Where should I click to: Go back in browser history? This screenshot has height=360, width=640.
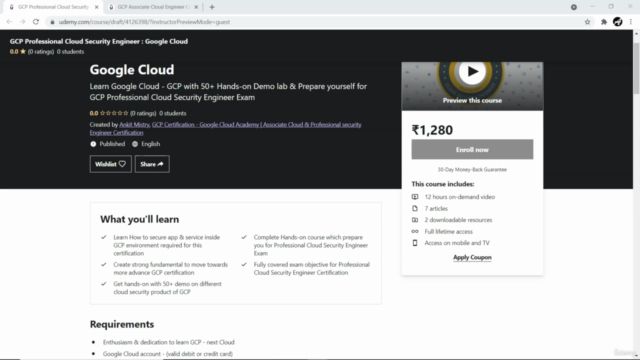pos(9,22)
